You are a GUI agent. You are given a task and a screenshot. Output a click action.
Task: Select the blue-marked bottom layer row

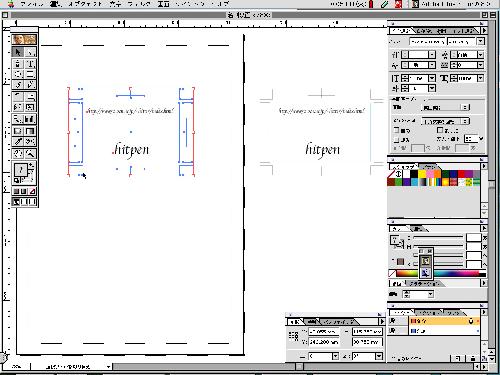point(444,331)
